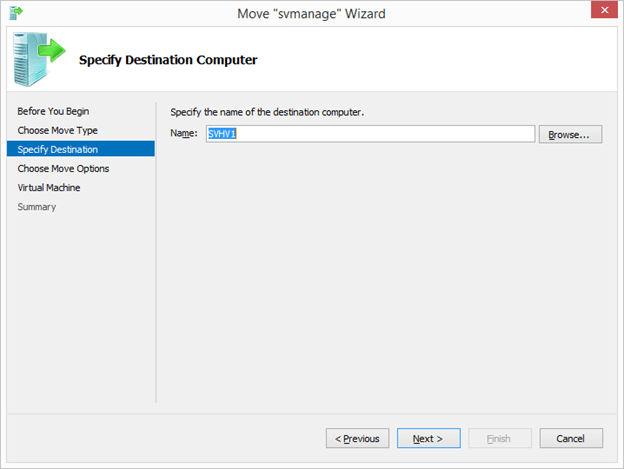This screenshot has width=624, height=469.
Task: Click the server icon with green arrow
Action: click(x=38, y=60)
